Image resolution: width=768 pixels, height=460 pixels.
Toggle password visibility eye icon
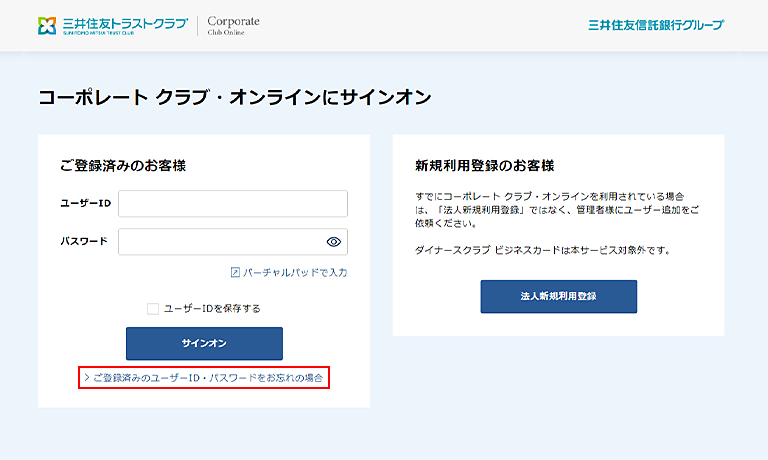point(334,242)
